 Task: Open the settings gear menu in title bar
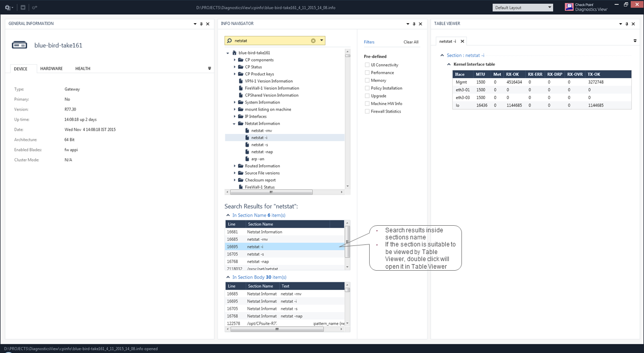coord(9,8)
